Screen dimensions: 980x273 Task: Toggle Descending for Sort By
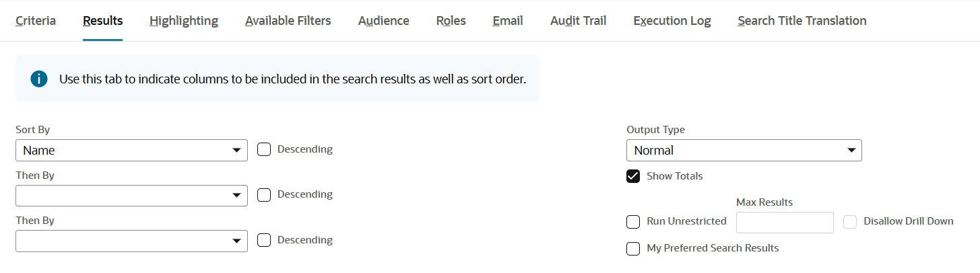point(265,149)
